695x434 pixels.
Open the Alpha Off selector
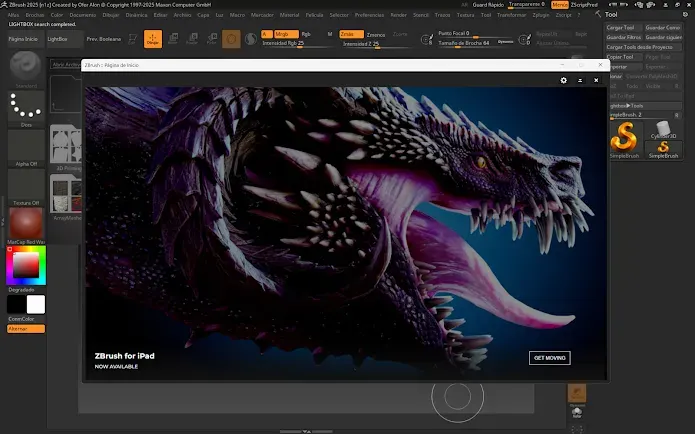click(x=26, y=145)
